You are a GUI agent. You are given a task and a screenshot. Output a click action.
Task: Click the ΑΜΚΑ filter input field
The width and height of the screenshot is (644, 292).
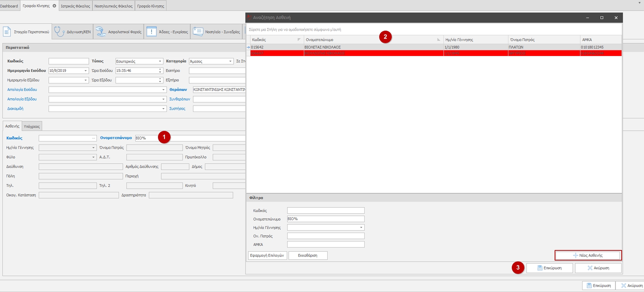325,244
